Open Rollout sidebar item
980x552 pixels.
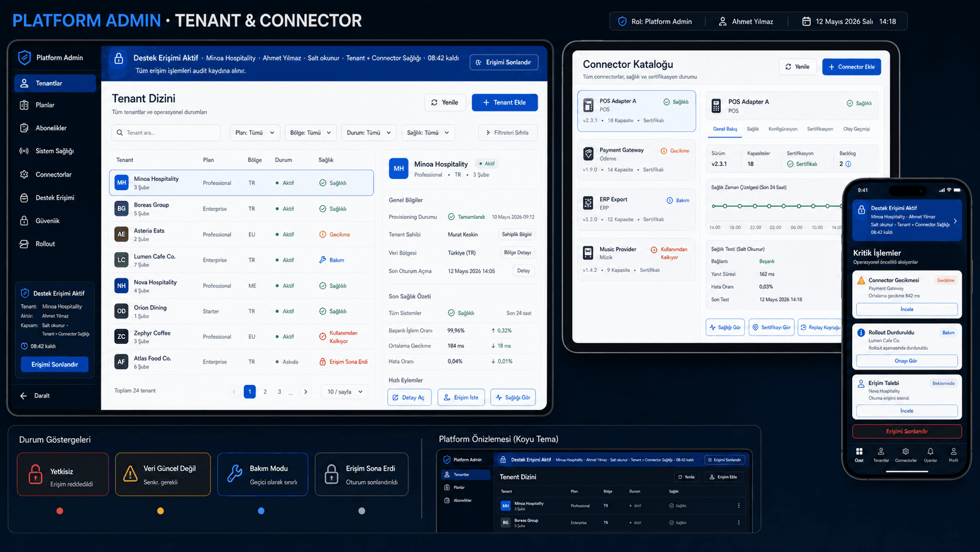[x=45, y=244]
